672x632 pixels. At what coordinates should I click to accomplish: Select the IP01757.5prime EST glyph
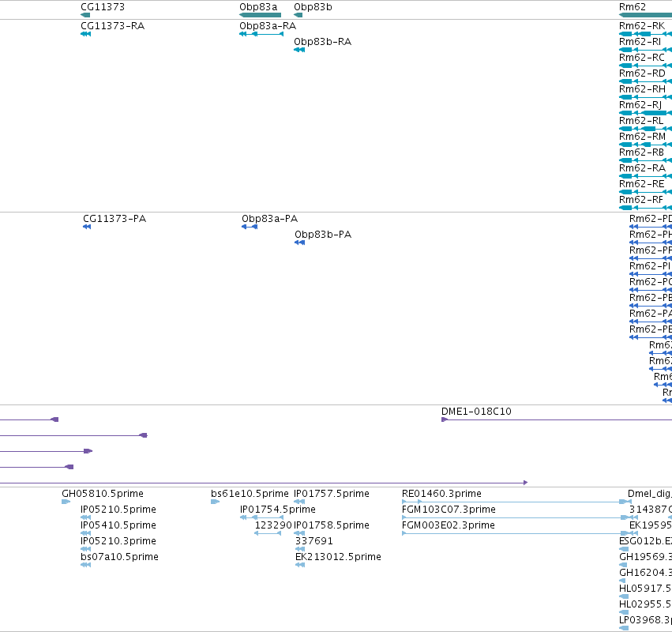[299, 502]
